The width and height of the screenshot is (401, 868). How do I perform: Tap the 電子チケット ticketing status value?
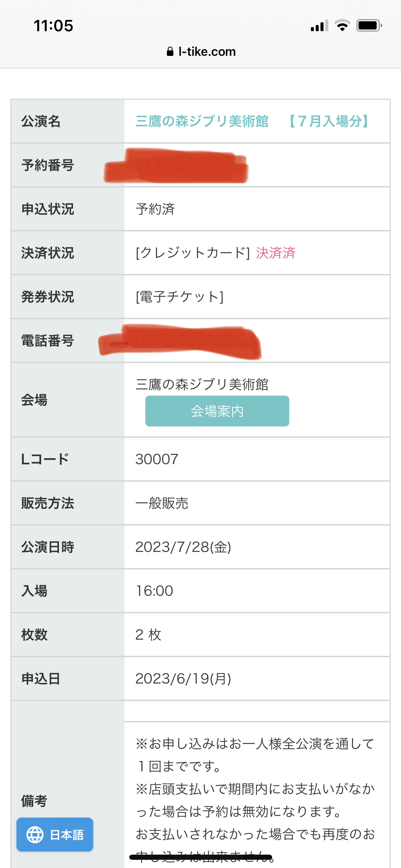[x=180, y=297]
